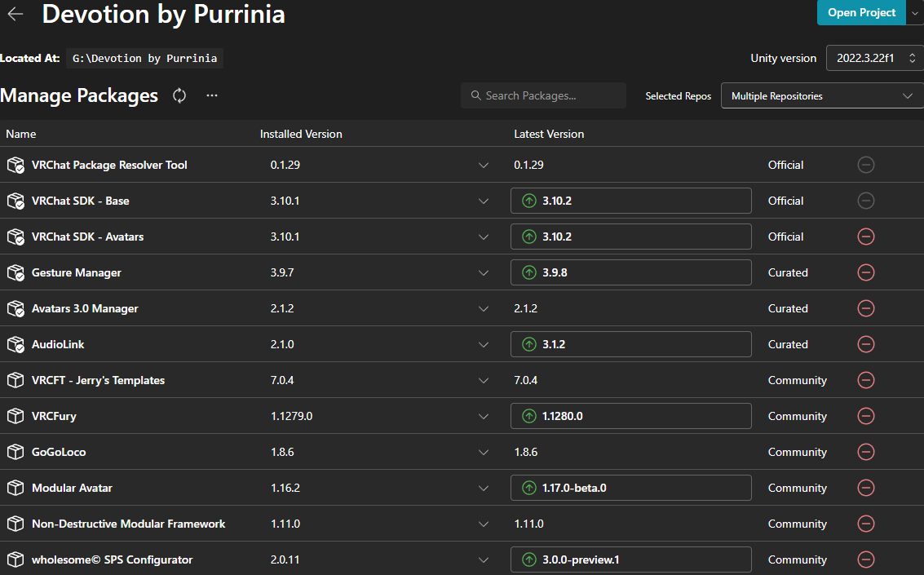This screenshot has height=575, width=924.
Task: Open the Selected Repos dropdown
Action: [822, 96]
